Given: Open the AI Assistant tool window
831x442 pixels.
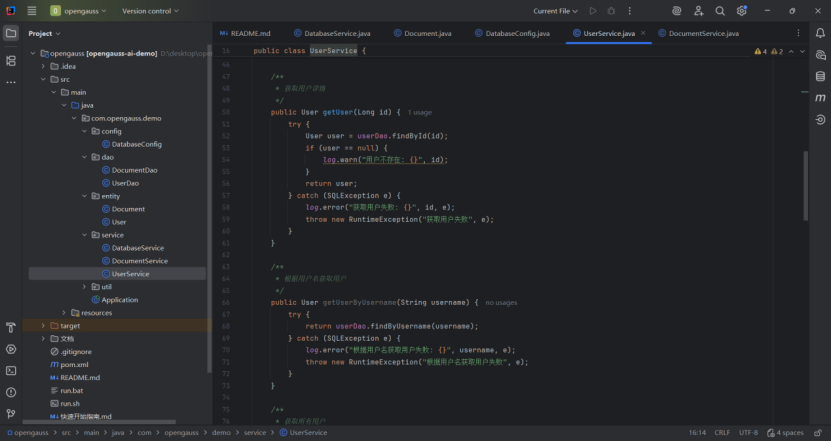Looking at the screenshot, I should (820, 55).
